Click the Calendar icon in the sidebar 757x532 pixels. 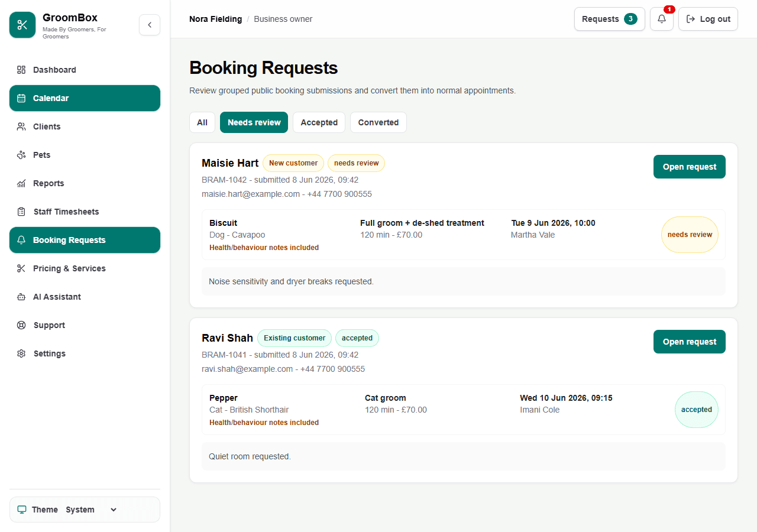tap(21, 98)
